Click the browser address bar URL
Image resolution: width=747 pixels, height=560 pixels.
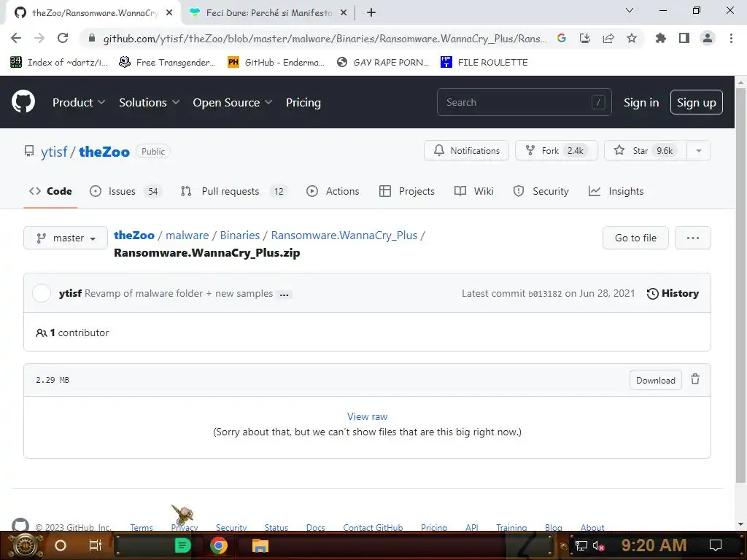tap(325, 39)
